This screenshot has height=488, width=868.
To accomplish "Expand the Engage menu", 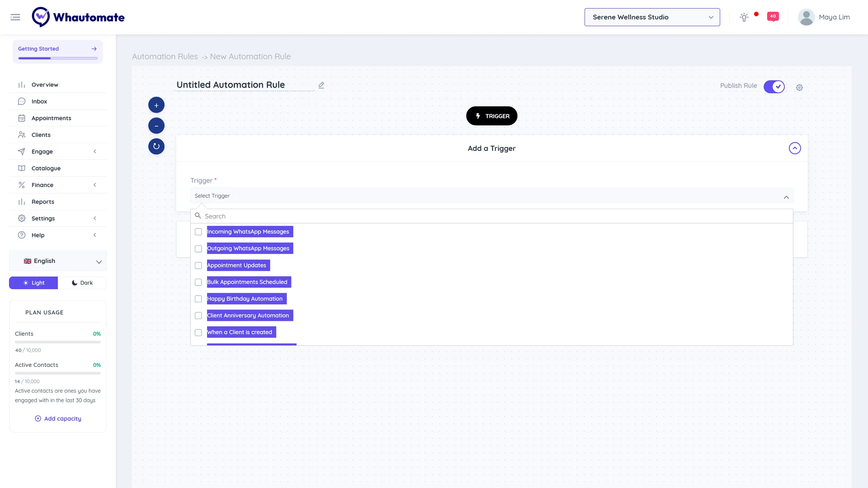I will [58, 151].
